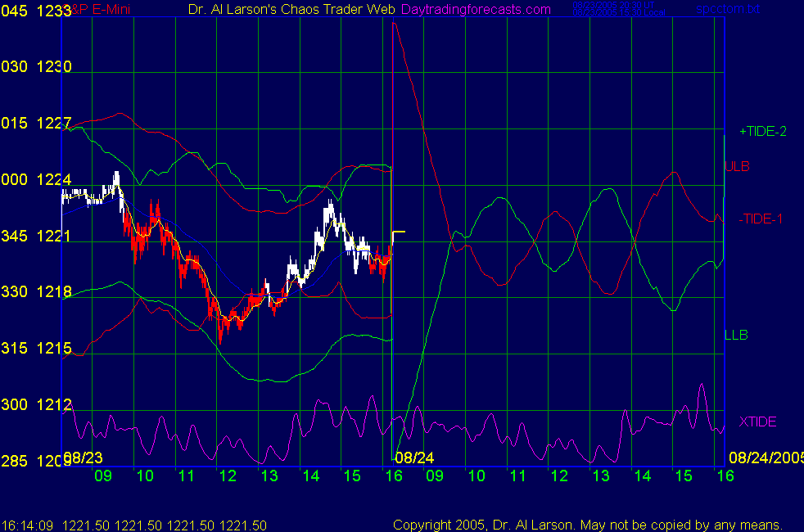Click the 16:14:09 timestamp in status line
Viewport: 804px width, 532px height.
28,525
